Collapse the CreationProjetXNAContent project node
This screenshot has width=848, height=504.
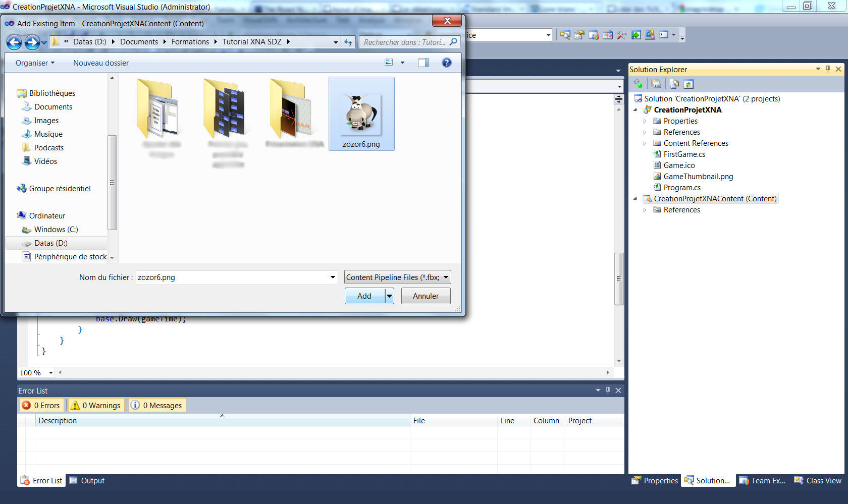point(635,199)
